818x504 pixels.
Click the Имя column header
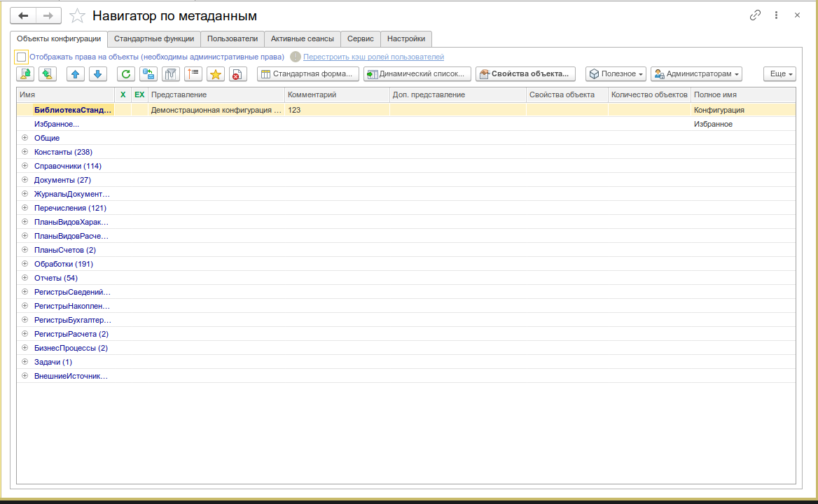point(66,95)
